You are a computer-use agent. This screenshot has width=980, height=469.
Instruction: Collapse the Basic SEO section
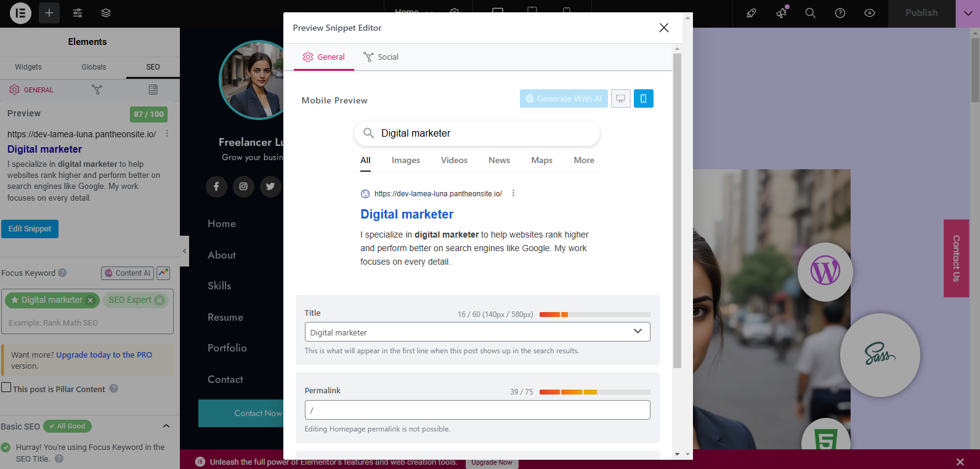[166, 426]
